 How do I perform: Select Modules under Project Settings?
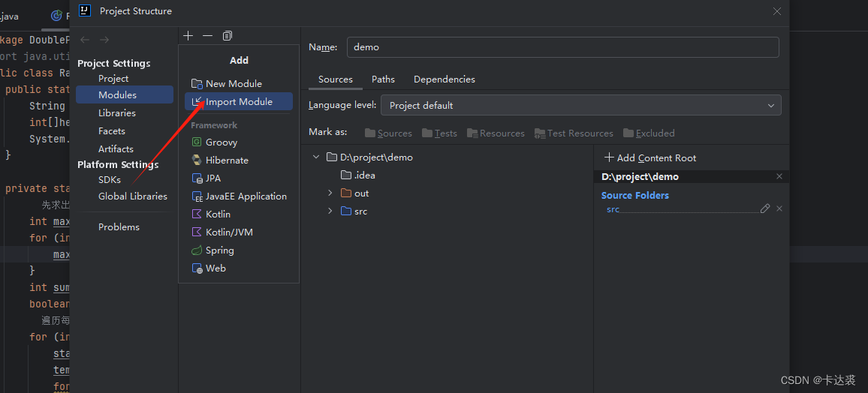[125, 95]
